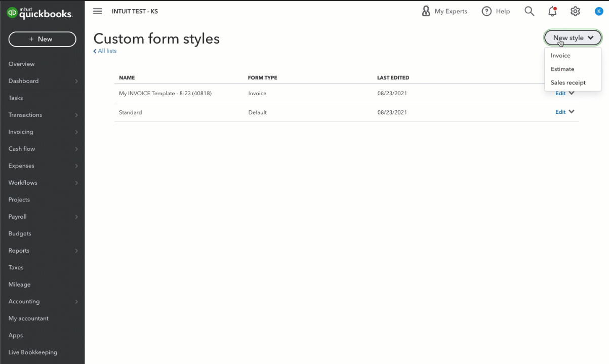Open Live Bookkeeping in the sidebar
Screen dimensions: 609x364
(33, 352)
